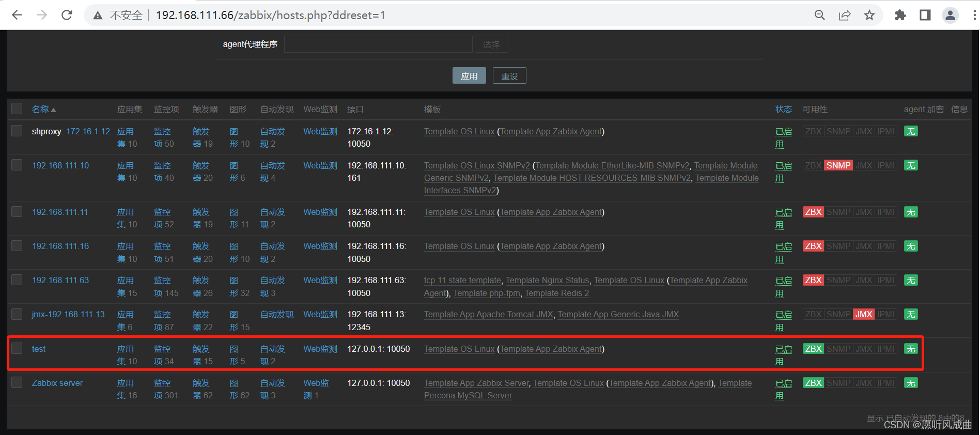Open Template App Apache Tomcat JMX link

coord(488,314)
